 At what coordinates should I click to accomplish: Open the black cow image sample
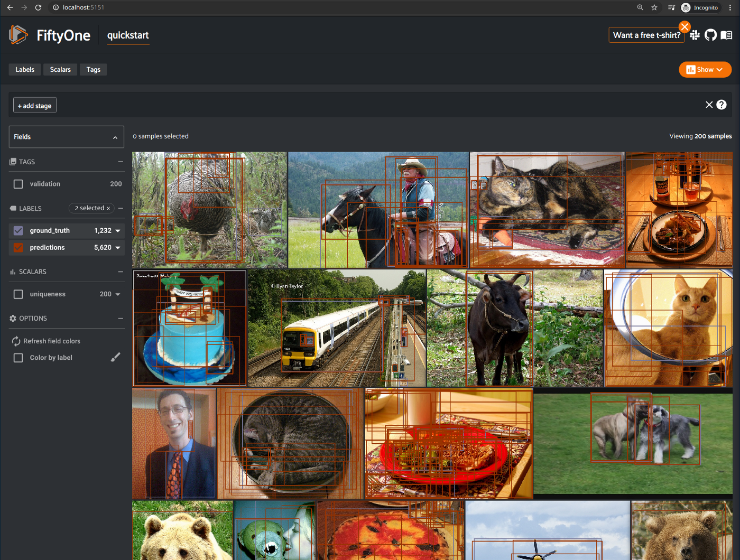coord(515,328)
